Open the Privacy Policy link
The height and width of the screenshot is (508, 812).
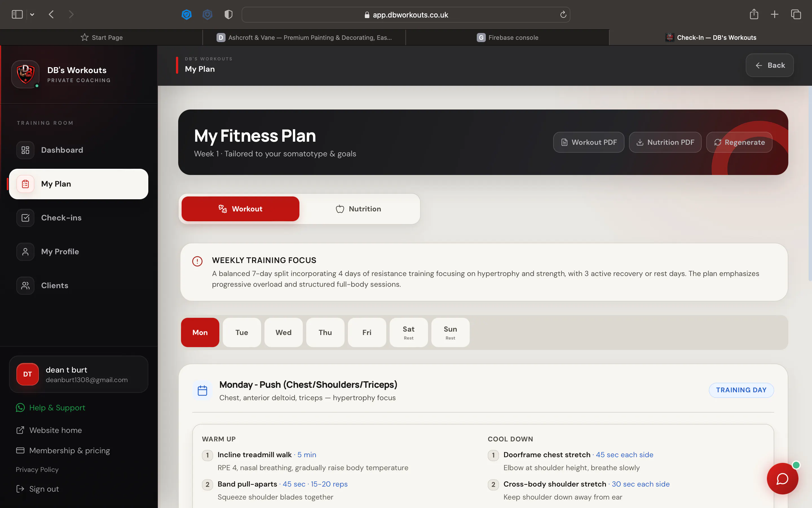click(x=37, y=470)
